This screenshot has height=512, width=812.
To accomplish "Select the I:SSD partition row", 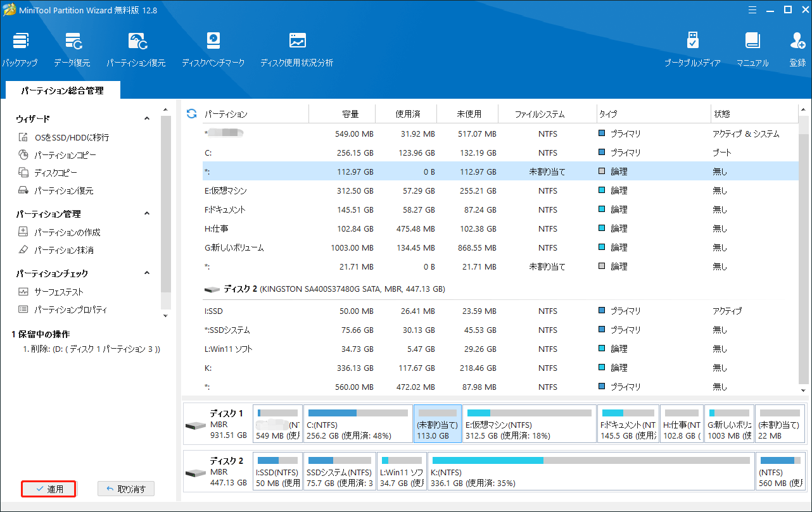I will [500, 311].
